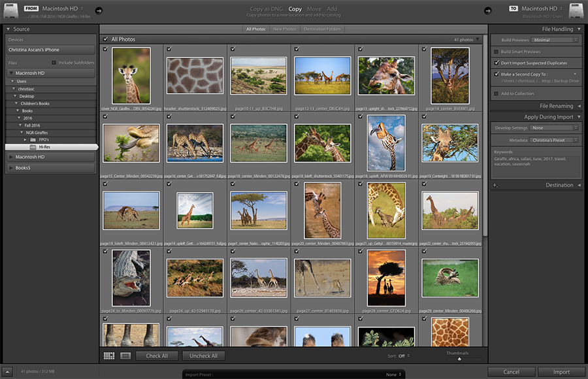Switch to Destination Folders tab
The width and height of the screenshot is (588, 379).
tap(322, 29)
